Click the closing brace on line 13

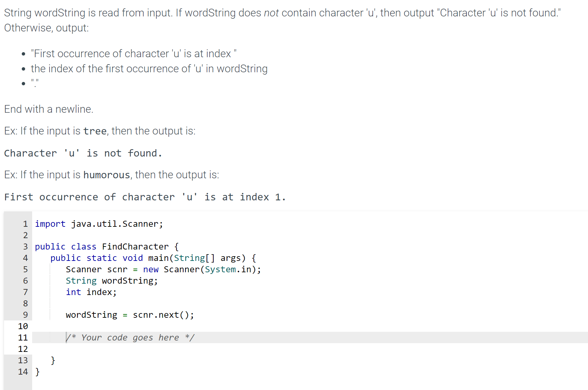53,360
